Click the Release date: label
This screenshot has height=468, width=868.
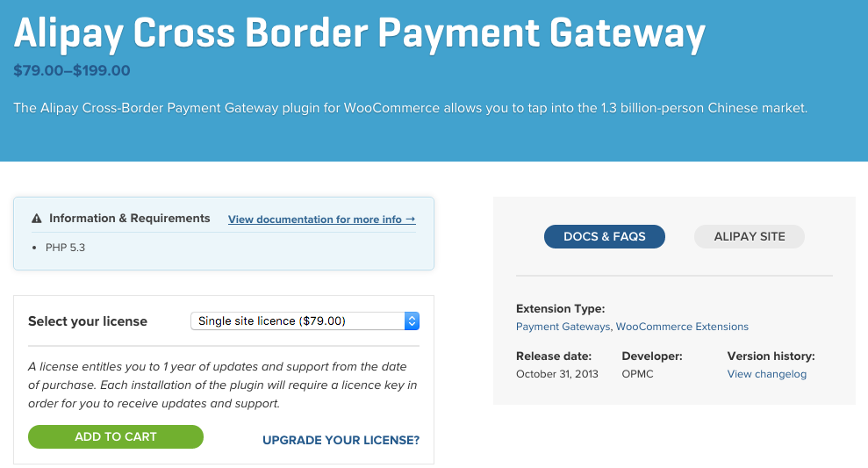(554, 356)
